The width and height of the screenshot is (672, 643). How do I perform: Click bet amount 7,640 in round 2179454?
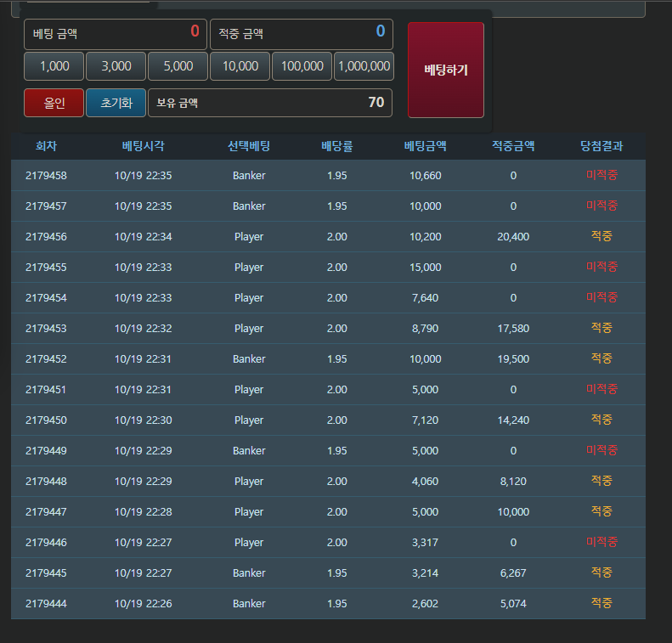425,298
